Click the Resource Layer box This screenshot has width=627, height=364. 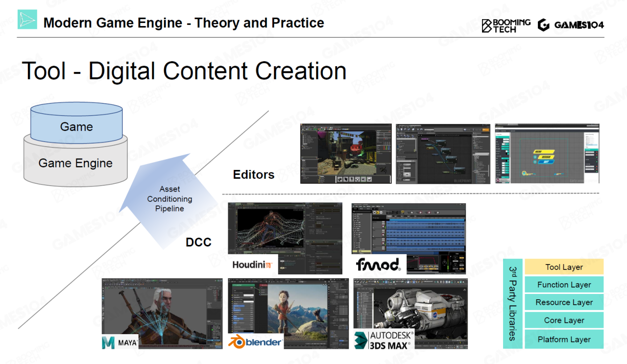click(x=564, y=302)
